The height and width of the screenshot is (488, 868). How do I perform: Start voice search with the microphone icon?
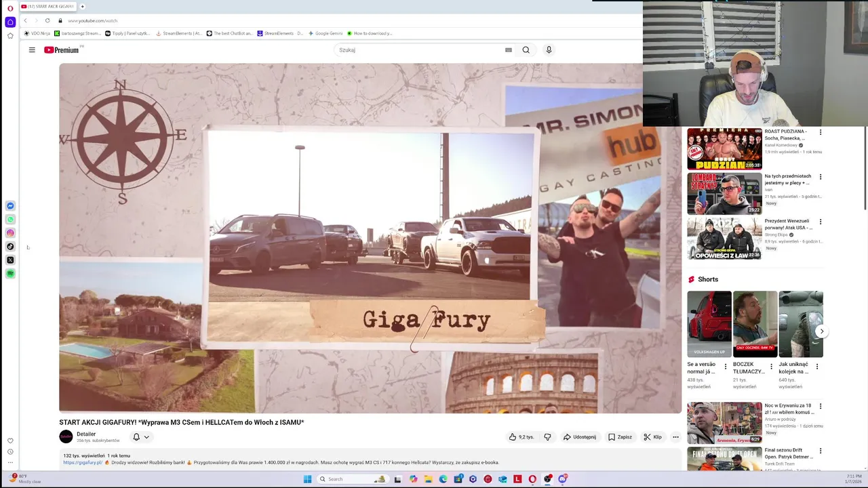[549, 49]
